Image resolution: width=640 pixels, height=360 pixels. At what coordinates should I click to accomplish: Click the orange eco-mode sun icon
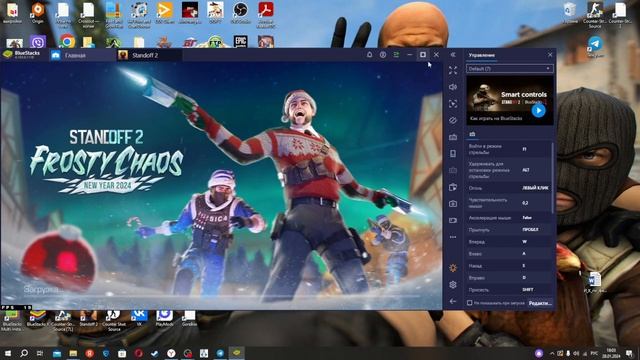[453, 268]
